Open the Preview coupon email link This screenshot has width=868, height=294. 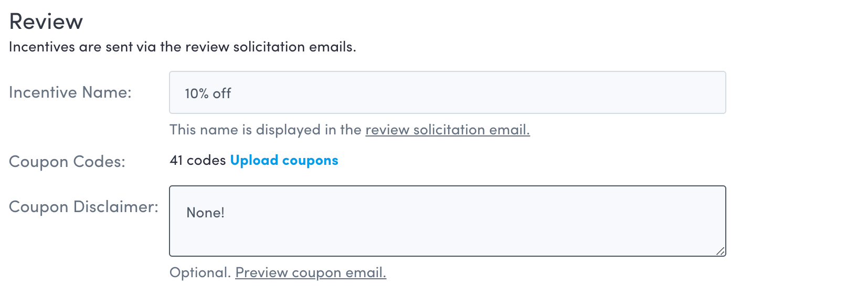tap(311, 273)
